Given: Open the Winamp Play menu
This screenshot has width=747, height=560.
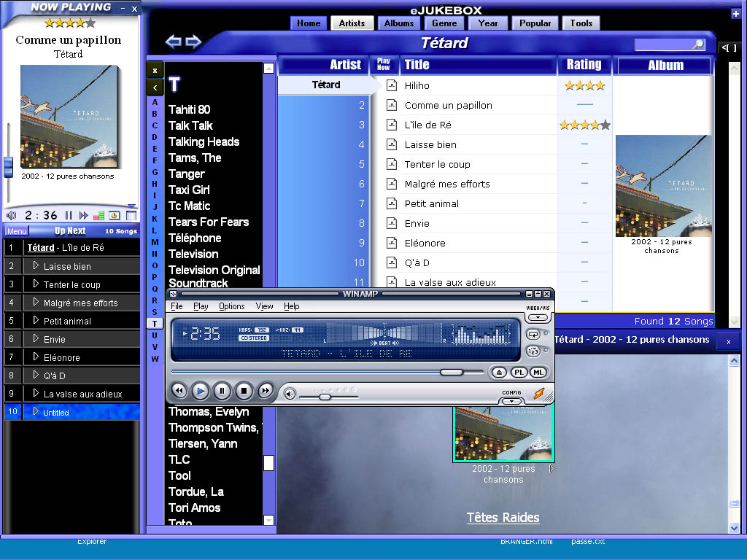Looking at the screenshot, I should (201, 306).
